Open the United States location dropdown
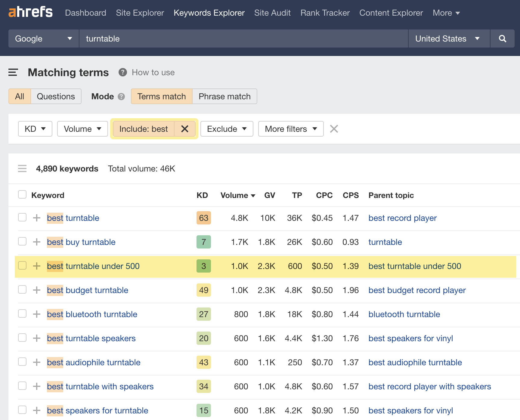The image size is (520, 420). (448, 39)
